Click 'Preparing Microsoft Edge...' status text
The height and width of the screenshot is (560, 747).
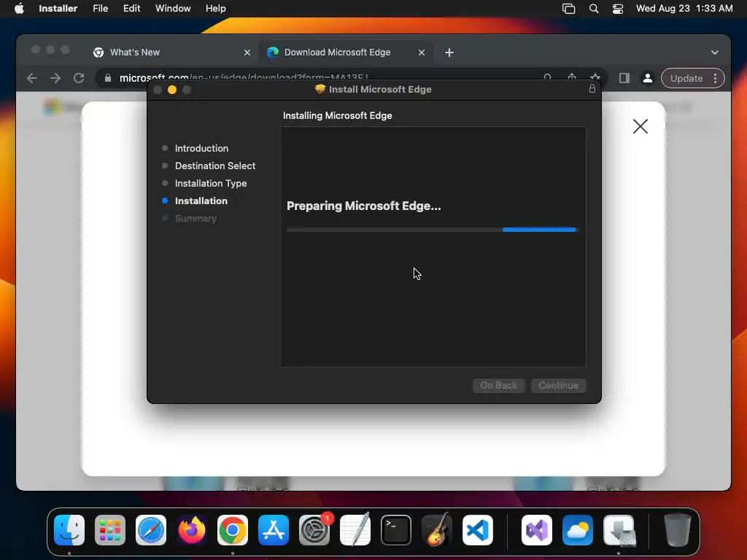tap(363, 206)
